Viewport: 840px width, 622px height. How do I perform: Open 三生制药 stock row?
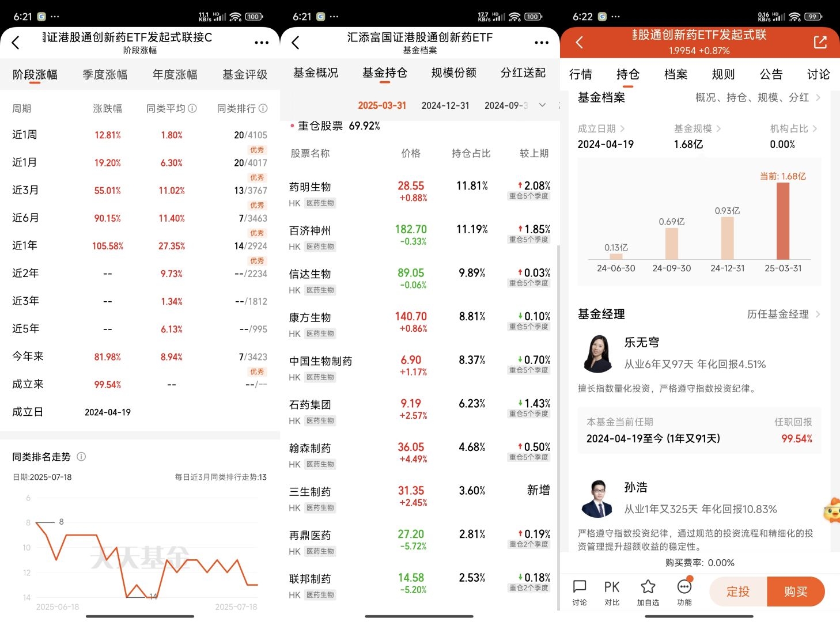420,499
